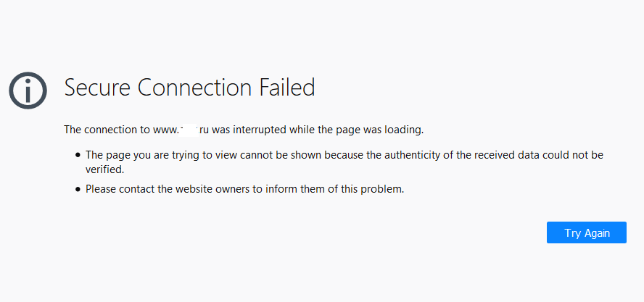The image size is (644, 302).
Task: Click the word "Failed" in the heading
Action: [x=287, y=88]
